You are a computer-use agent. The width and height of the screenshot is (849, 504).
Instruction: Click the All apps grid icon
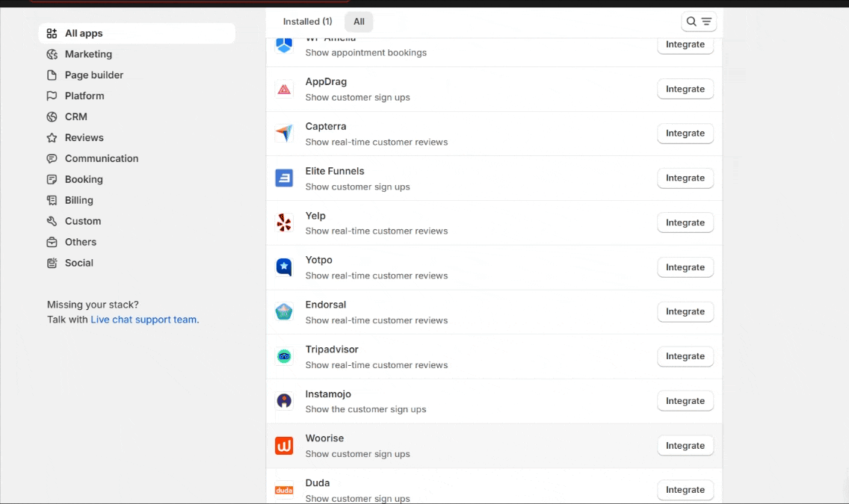52,34
